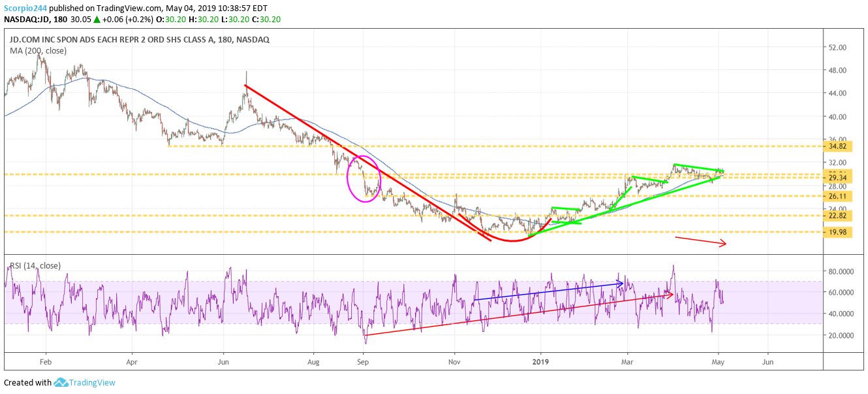Click the 22.82 price level label
Viewport: 868px width, 394px height.
(x=838, y=216)
